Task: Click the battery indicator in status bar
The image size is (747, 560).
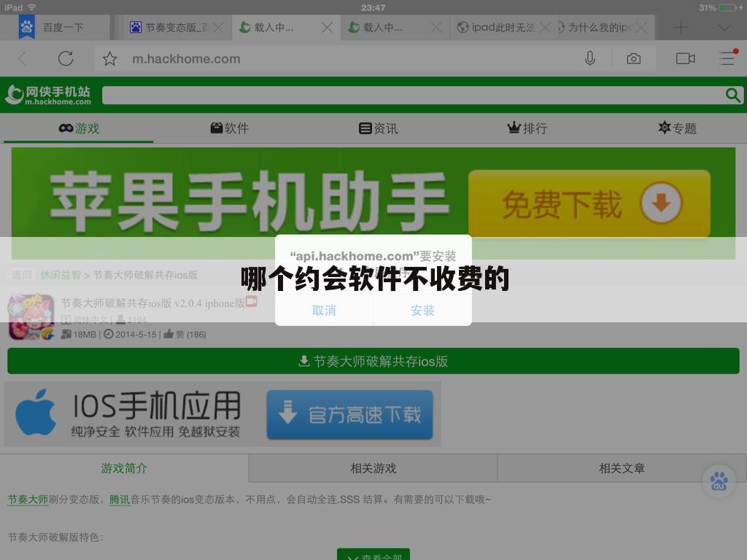Action: [x=729, y=7]
